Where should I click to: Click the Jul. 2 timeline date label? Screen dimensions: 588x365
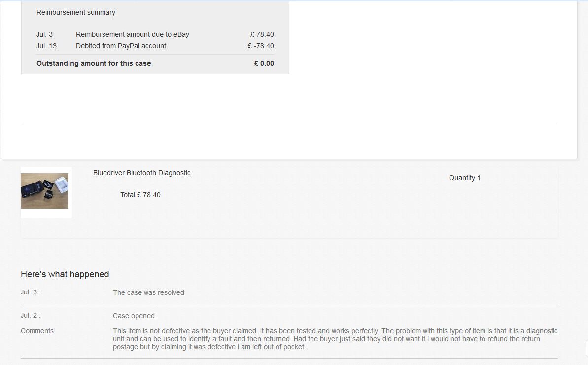(x=31, y=315)
